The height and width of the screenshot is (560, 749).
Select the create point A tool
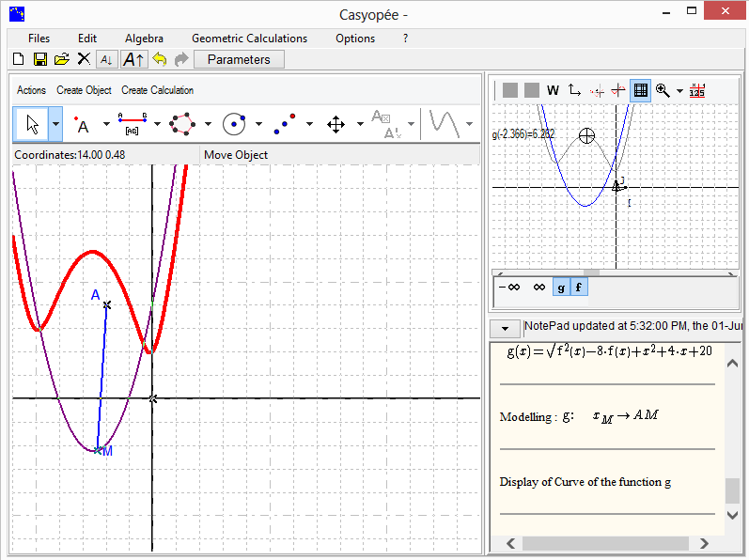(82, 125)
